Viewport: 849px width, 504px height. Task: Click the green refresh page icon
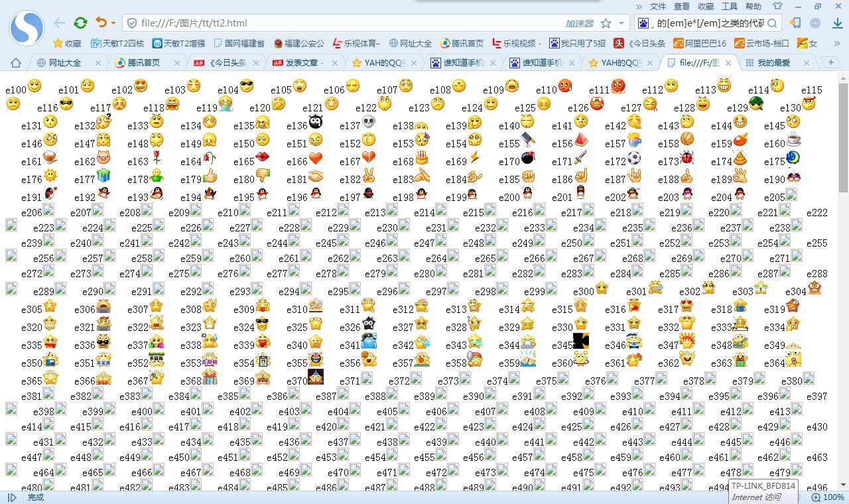[80, 23]
